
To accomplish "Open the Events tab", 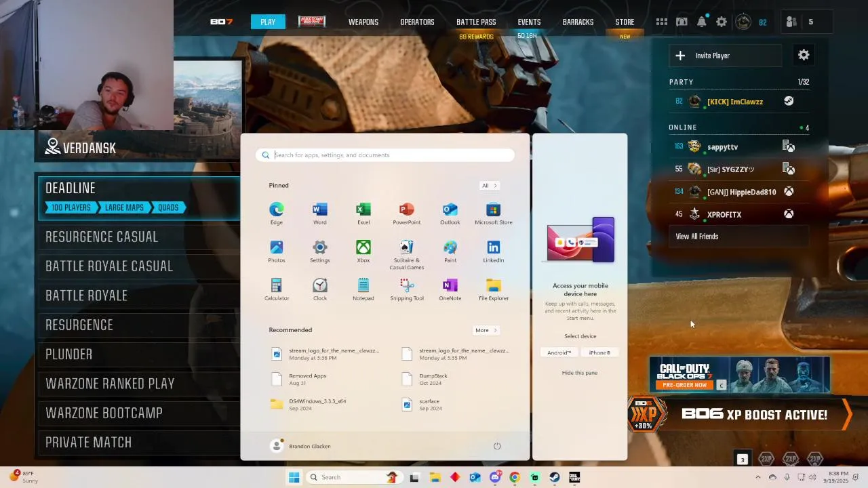I will point(529,22).
